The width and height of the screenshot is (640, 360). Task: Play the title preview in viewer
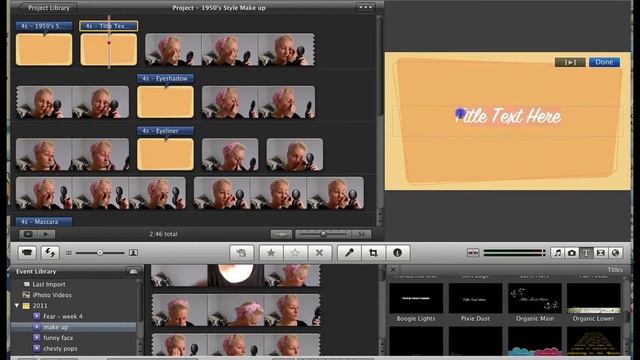[570, 62]
